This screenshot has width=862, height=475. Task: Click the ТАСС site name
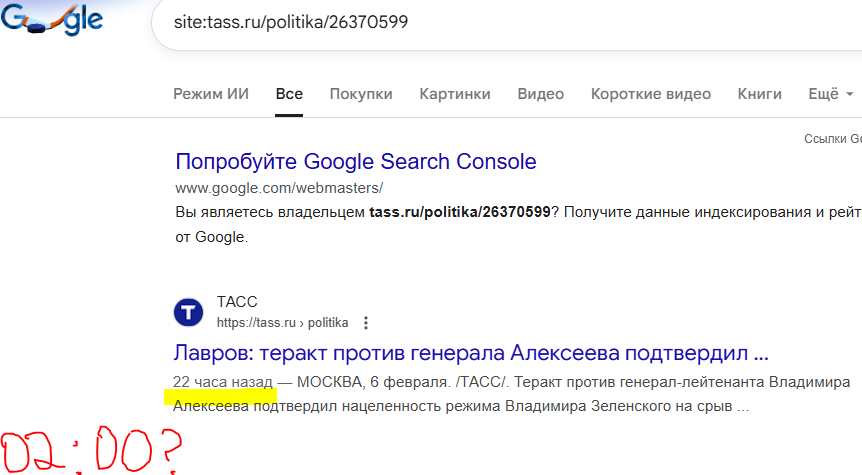click(237, 302)
